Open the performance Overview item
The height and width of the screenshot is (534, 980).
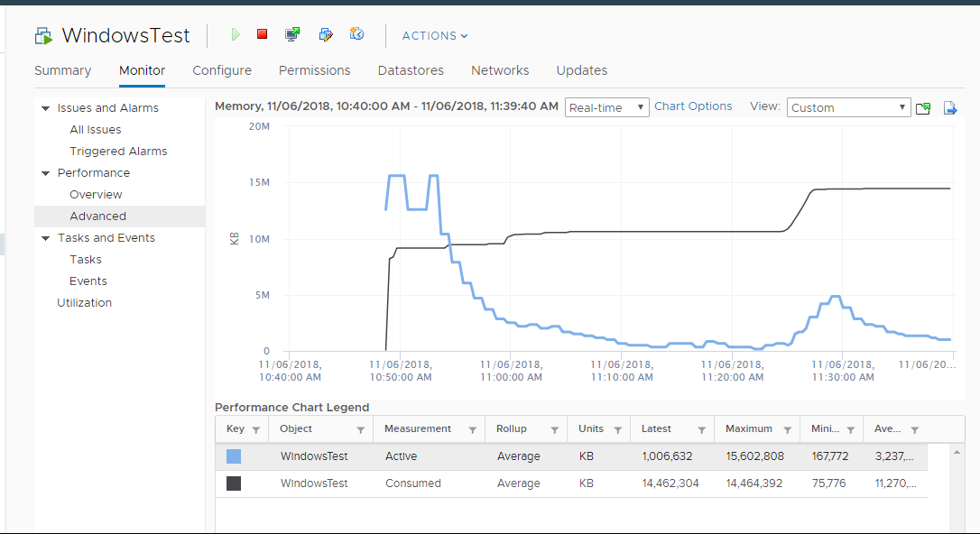click(x=96, y=194)
